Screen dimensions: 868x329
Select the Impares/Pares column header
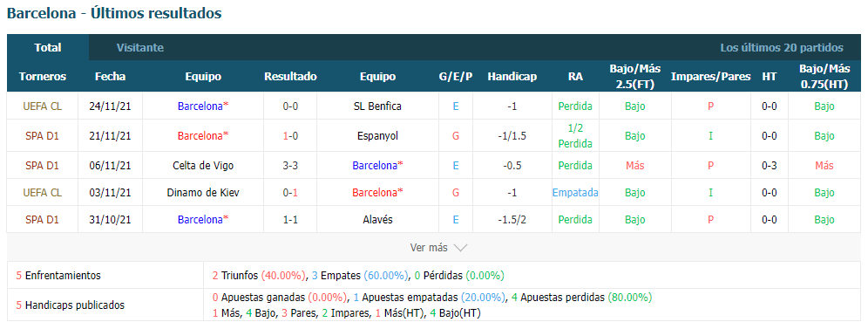point(711,77)
